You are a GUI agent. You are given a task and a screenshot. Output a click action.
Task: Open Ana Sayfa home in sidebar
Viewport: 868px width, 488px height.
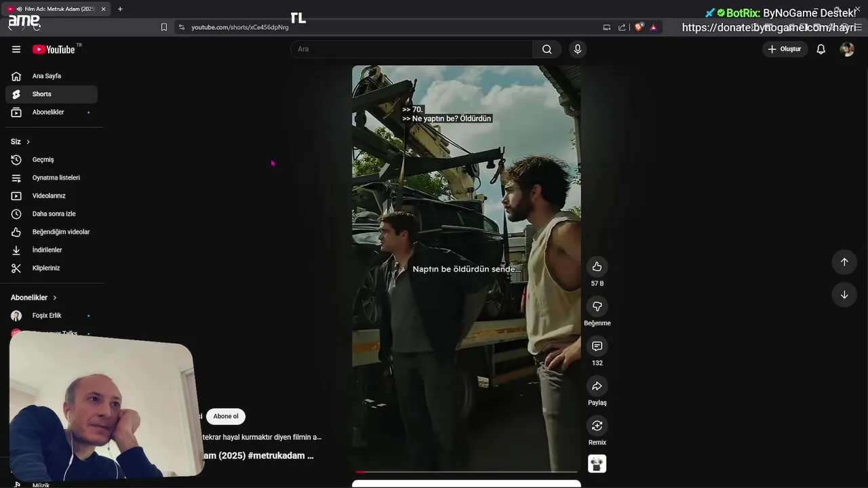(52, 76)
